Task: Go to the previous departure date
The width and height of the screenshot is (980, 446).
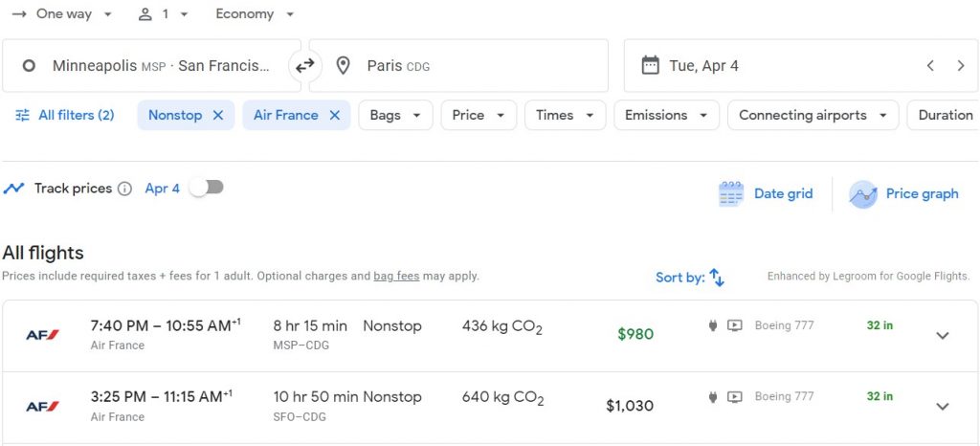Action: 930,66
